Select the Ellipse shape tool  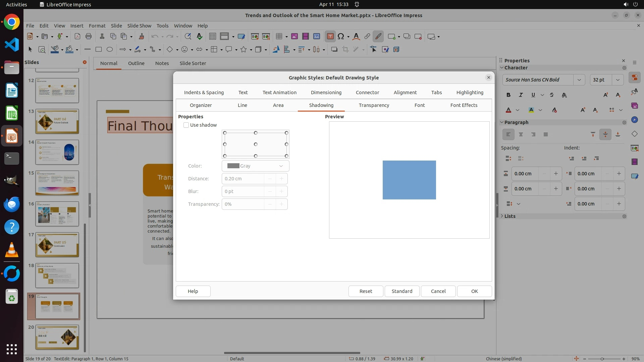[x=109, y=50]
